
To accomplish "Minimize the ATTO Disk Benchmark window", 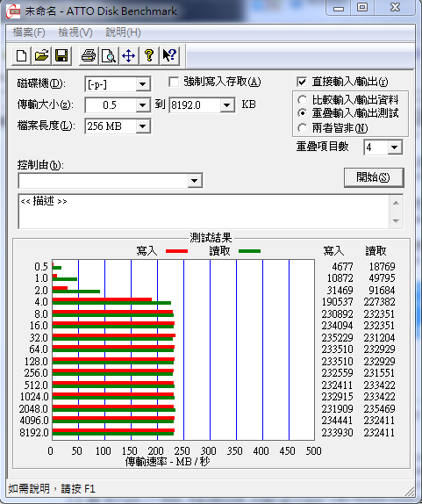I will point(339,8).
